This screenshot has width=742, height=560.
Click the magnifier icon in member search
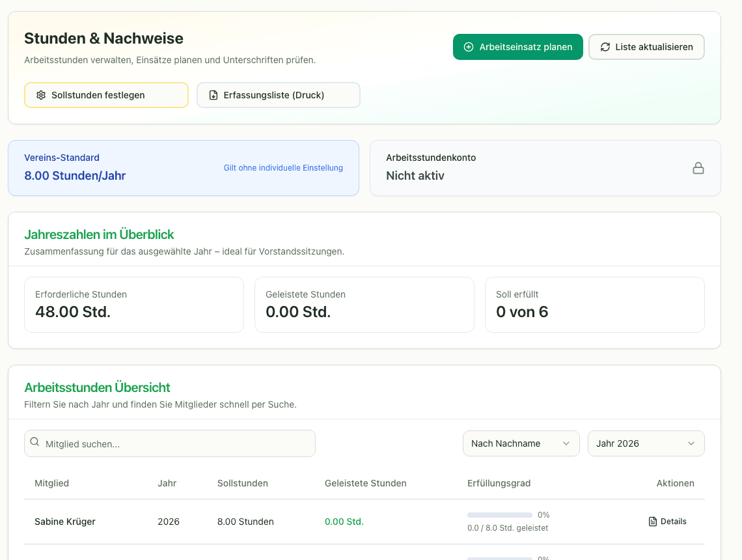click(x=34, y=441)
